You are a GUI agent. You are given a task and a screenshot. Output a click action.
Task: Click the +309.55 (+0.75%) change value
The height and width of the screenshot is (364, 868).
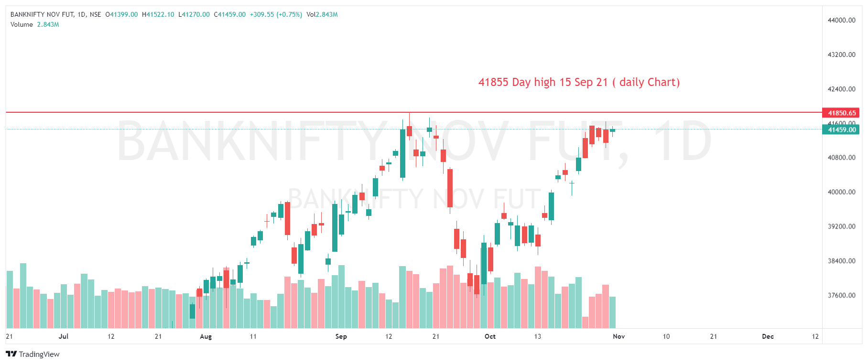click(x=276, y=14)
